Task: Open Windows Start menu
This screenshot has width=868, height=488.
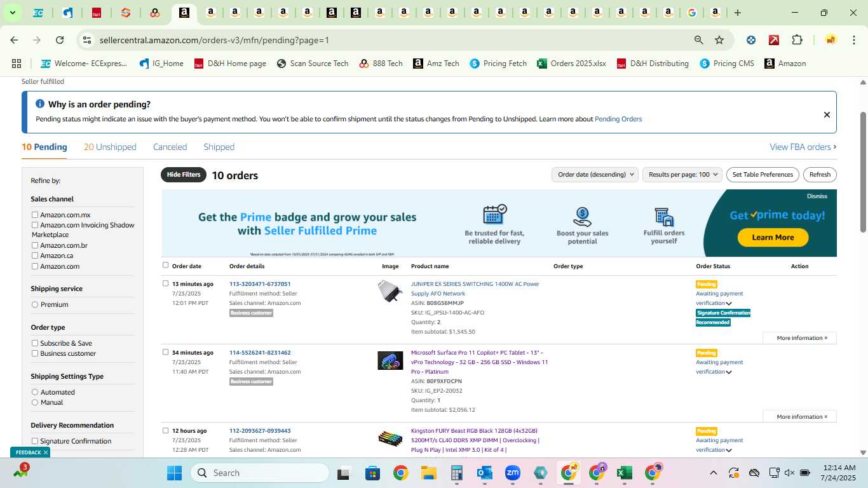Action: point(174,473)
